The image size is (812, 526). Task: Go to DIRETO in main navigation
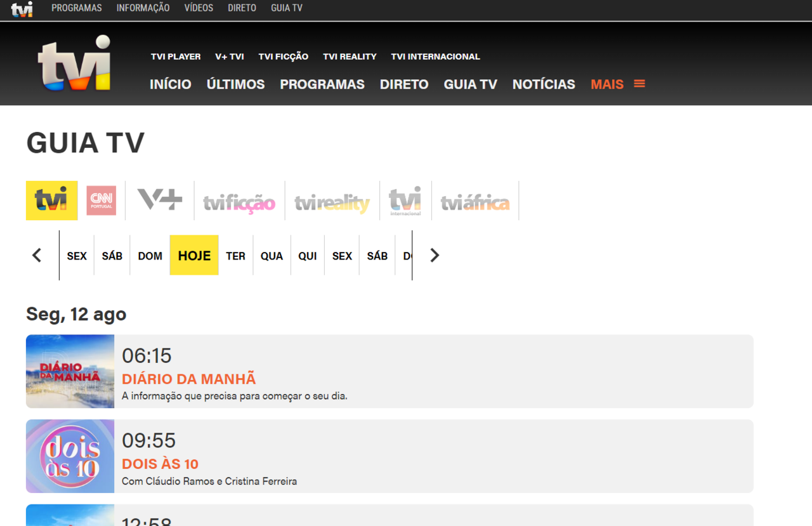(404, 84)
